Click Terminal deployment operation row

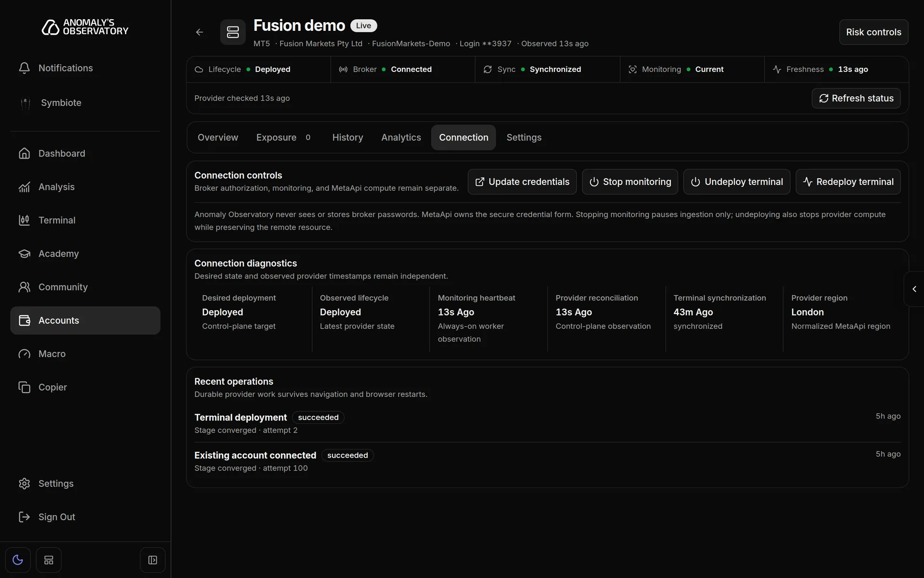click(547, 423)
